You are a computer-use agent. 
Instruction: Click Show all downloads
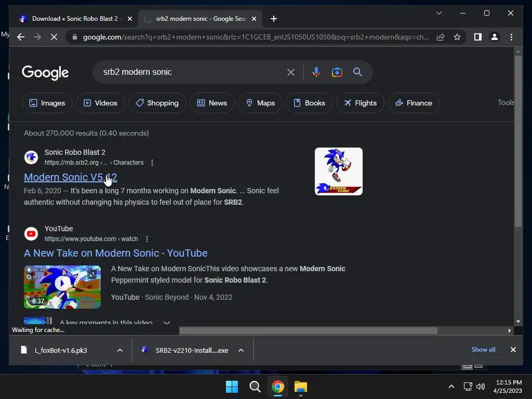pos(483,350)
